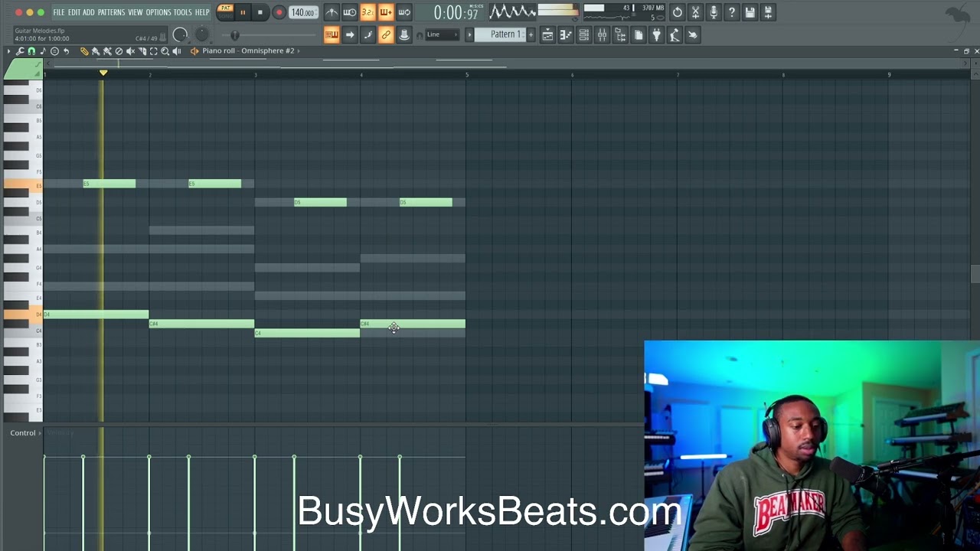
Task: Toggle the metronome icon
Action: (332, 12)
